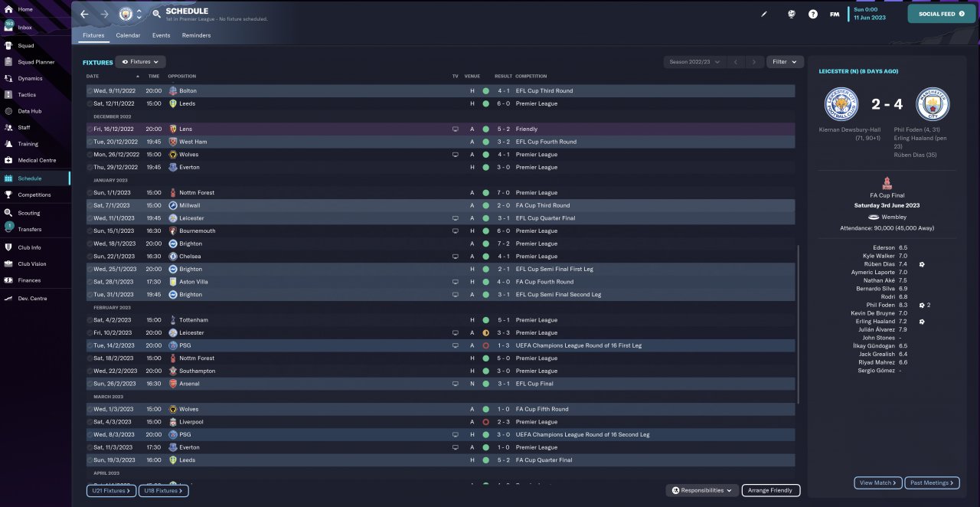Open the Home icon in sidebar
980x507 pixels.
point(8,9)
